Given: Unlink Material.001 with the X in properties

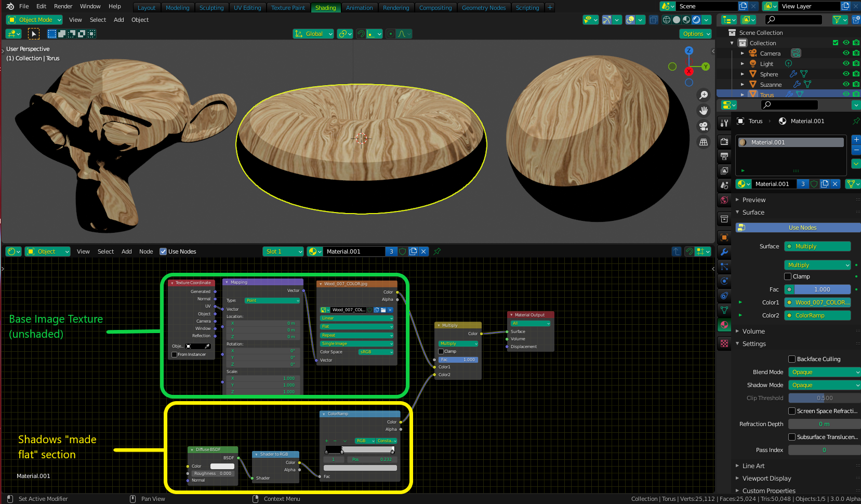Looking at the screenshot, I should tap(835, 184).
